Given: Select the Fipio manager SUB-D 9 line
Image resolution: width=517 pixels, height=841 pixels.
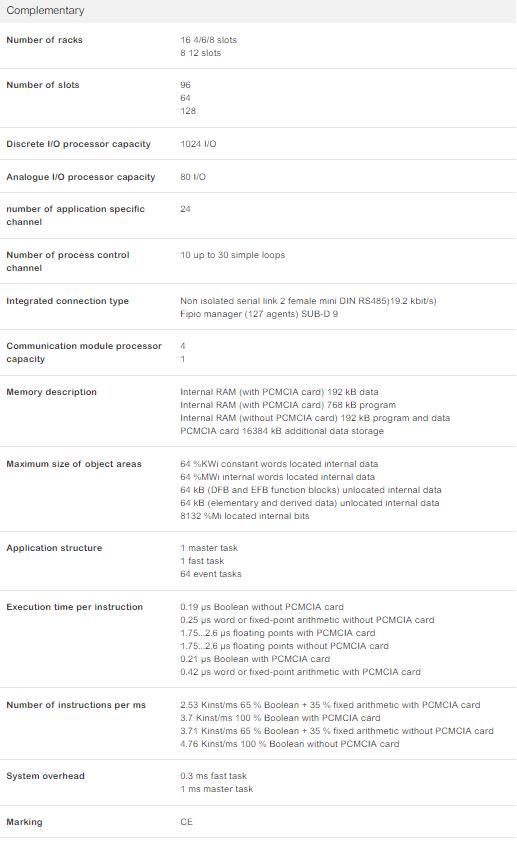Looking at the screenshot, I should [x=259, y=314].
